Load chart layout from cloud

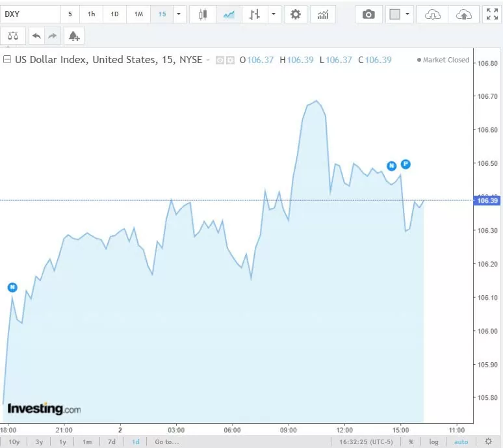(x=433, y=14)
